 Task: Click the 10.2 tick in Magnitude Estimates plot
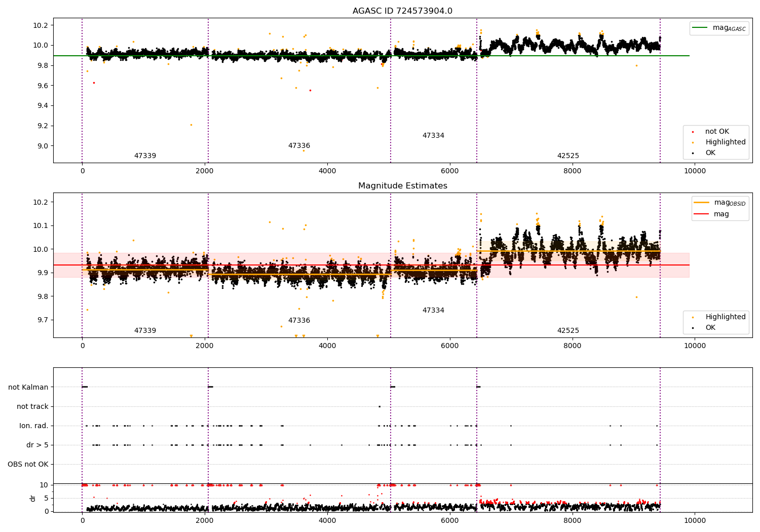point(40,202)
